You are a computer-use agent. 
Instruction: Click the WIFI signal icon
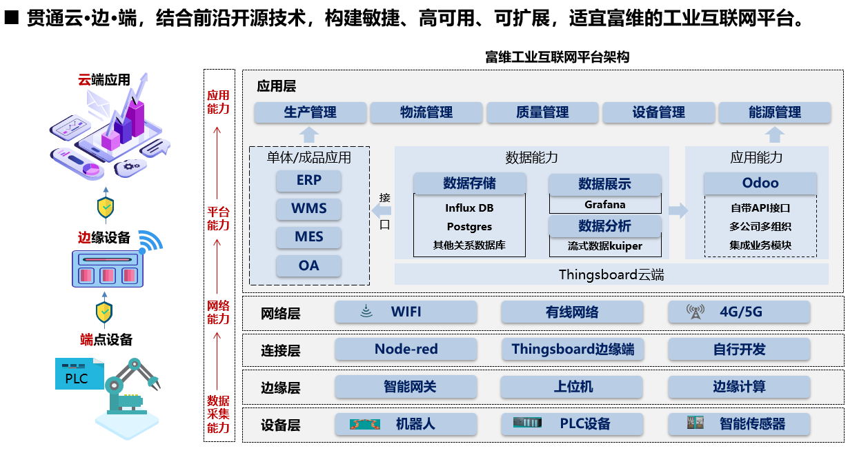coord(366,312)
